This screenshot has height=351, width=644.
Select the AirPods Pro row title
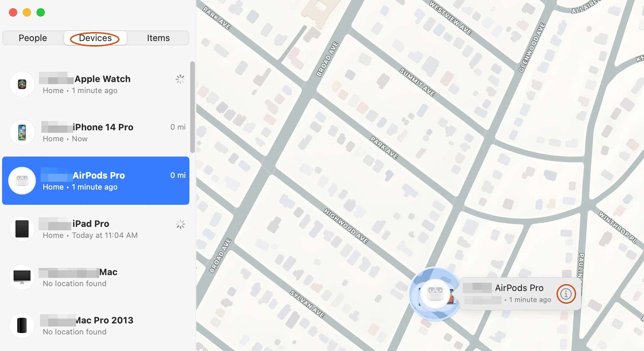click(99, 175)
